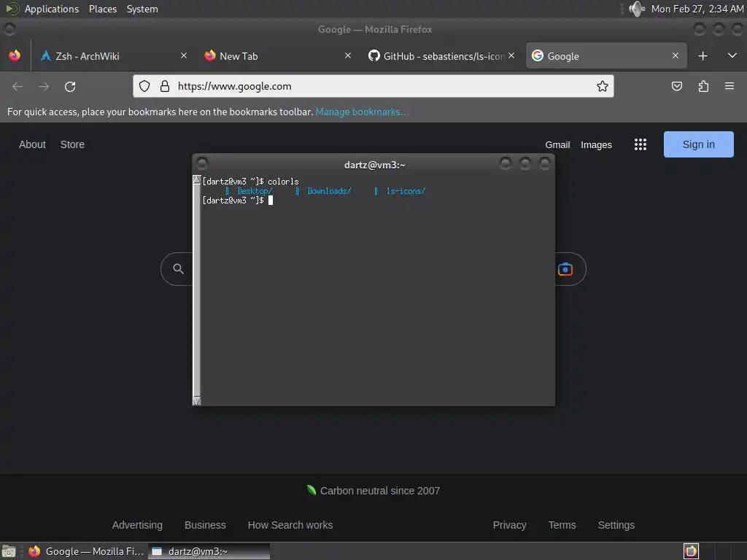Go back with the back arrow button

point(18,86)
